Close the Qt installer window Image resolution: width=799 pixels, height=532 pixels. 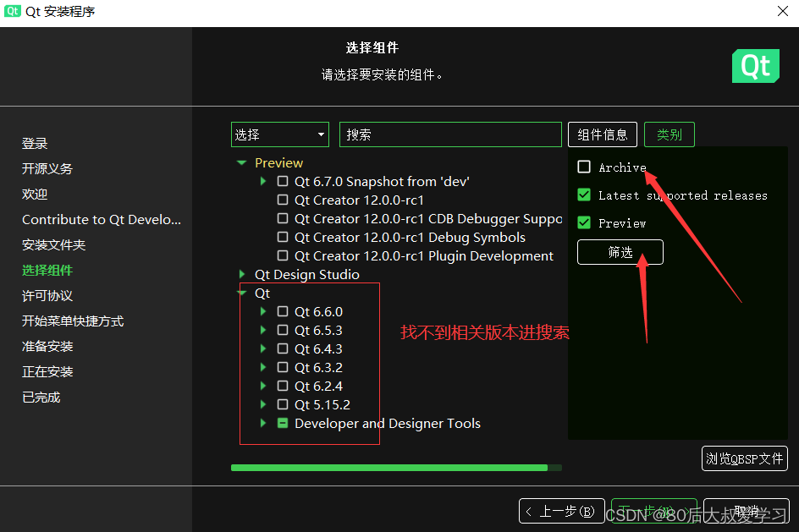point(783,11)
